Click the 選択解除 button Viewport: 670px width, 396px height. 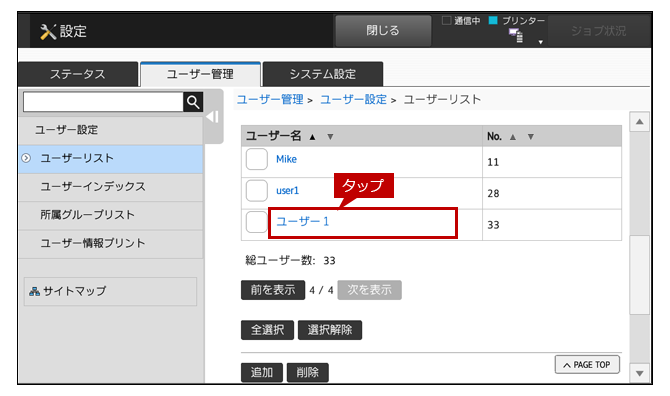(330, 330)
